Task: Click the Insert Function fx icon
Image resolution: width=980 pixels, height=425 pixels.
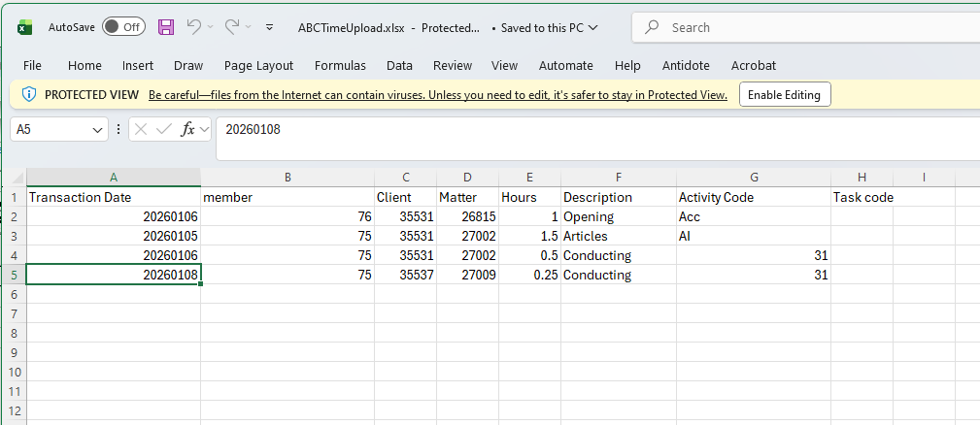Action: (187, 130)
